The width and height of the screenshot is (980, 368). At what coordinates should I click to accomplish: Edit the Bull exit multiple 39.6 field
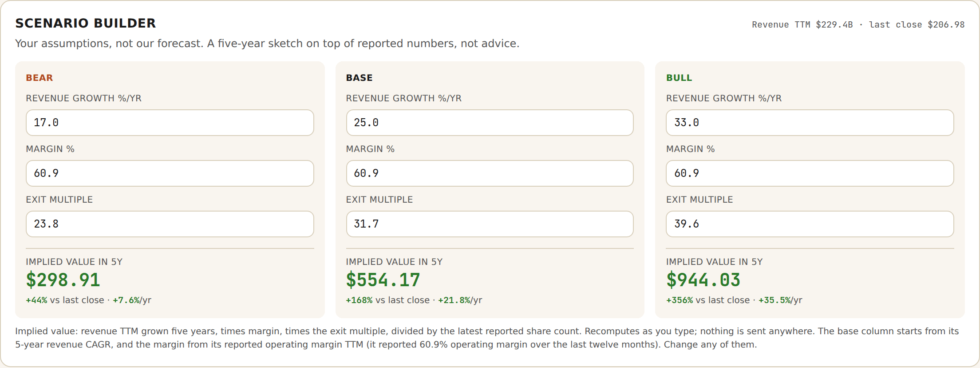810,224
